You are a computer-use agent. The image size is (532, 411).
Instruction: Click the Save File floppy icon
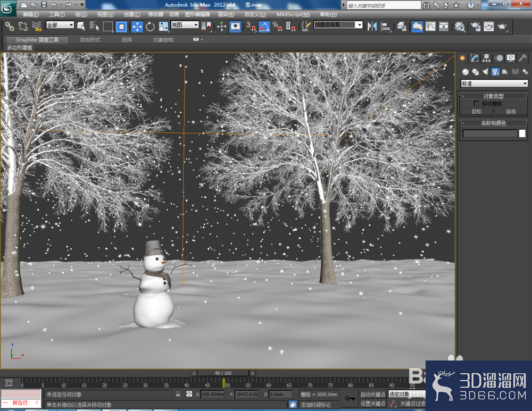[x=44, y=5]
